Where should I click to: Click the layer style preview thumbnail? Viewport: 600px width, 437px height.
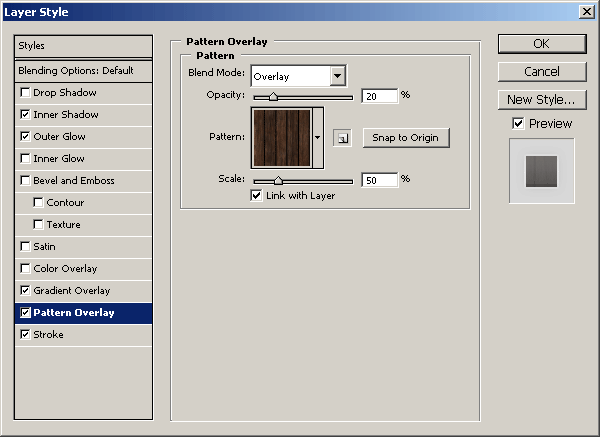(x=541, y=171)
